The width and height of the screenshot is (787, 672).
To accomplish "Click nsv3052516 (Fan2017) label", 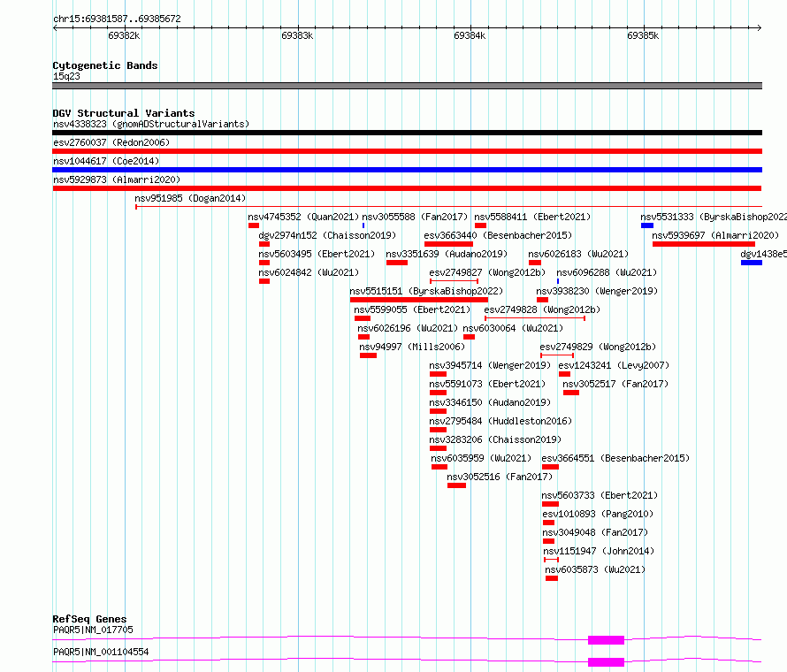I will pos(500,477).
